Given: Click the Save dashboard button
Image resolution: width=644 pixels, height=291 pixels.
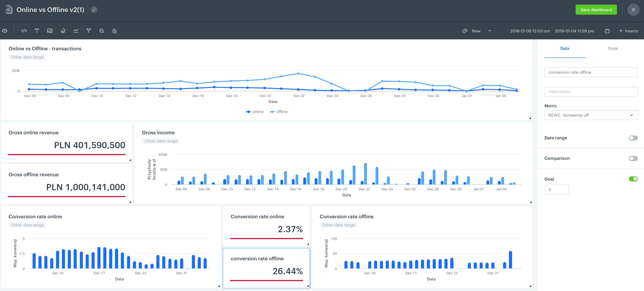Looking at the screenshot, I should pyautogui.click(x=596, y=10).
